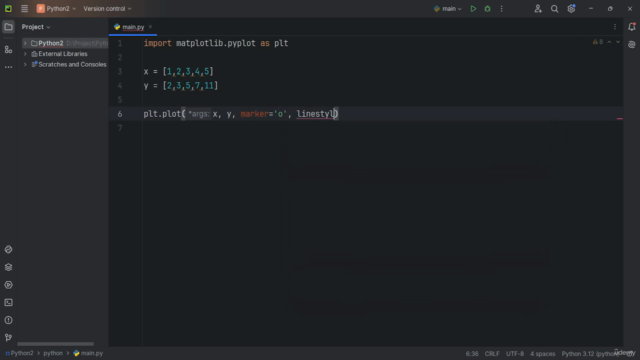Viewport: 640px width, 360px height.
Task: Open the Notifications bell
Action: click(632, 27)
